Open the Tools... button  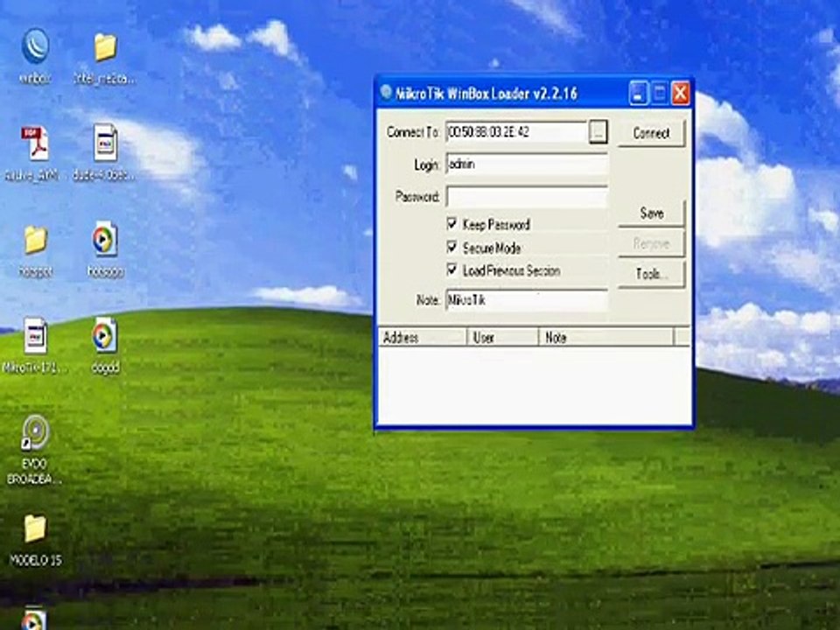coord(651,274)
